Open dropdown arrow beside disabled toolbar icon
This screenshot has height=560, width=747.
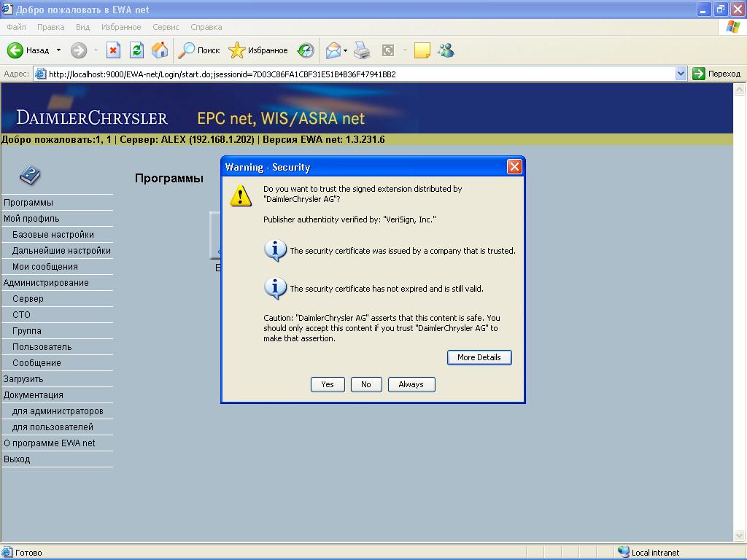(405, 50)
